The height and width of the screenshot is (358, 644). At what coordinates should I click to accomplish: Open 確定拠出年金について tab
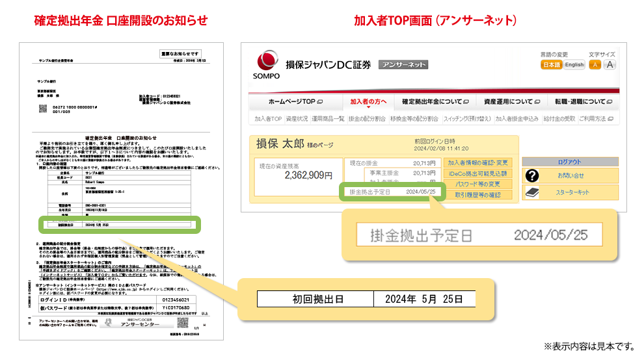pyautogui.click(x=435, y=101)
